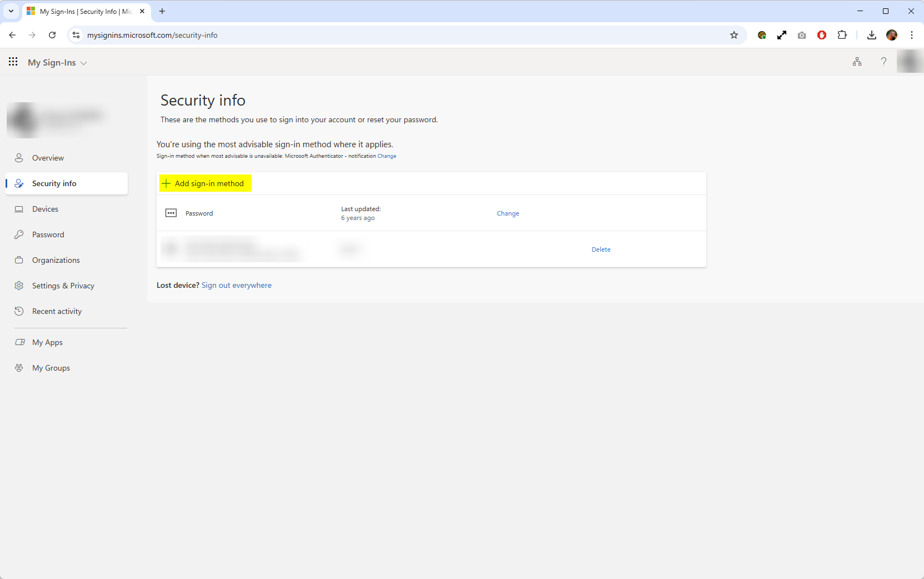924x579 pixels.
Task: Click Sign out everywhere link
Action: tap(237, 285)
